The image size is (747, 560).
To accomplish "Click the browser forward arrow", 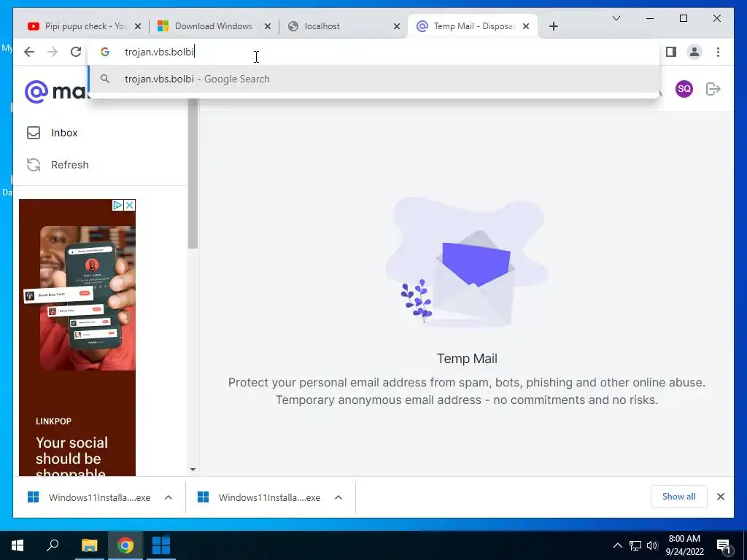I will 53,52.
